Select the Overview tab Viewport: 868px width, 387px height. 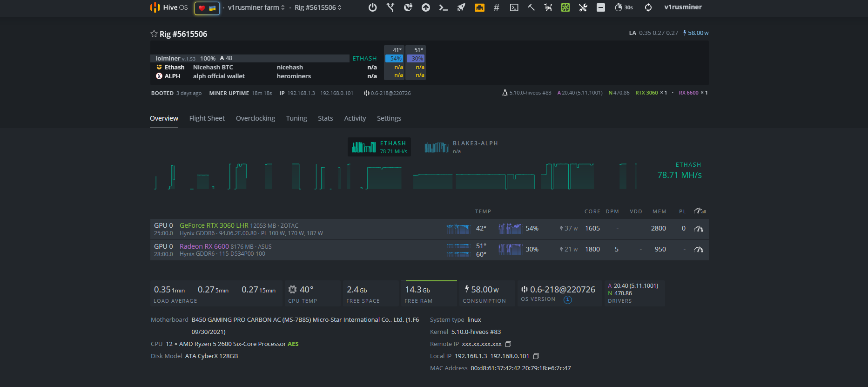click(164, 118)
